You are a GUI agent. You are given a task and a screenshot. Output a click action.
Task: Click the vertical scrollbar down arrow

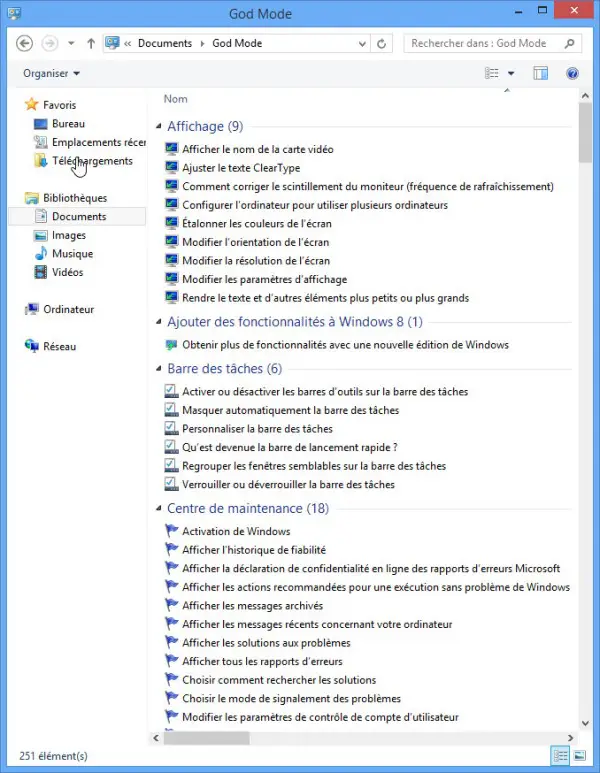[585, 723]
